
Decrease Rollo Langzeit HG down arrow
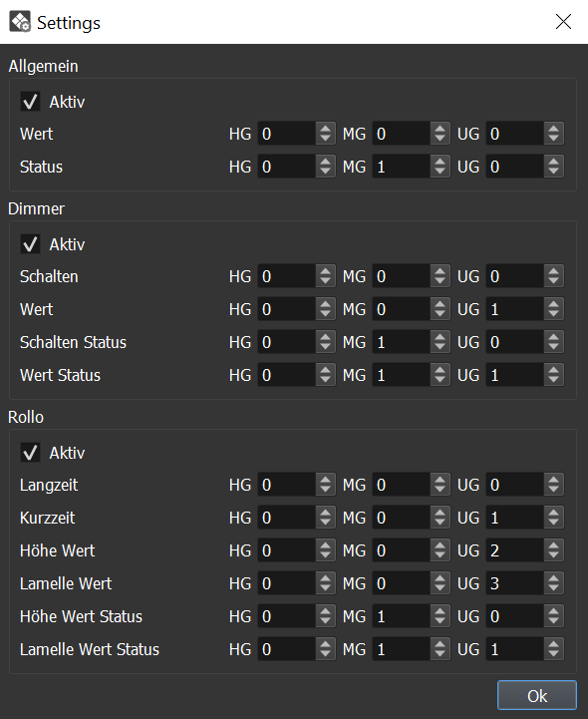[326, 491]
